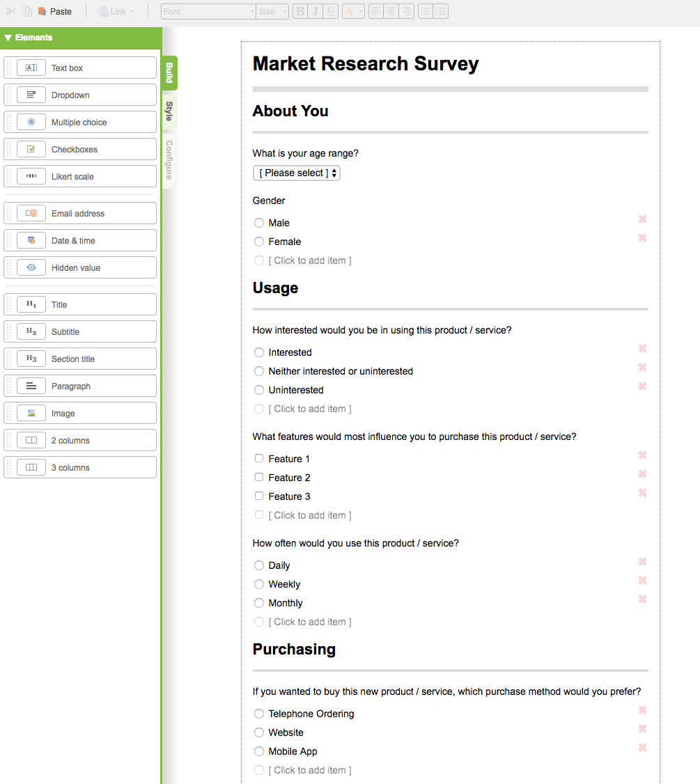Click the Underline formatting icon

(331, 12)
